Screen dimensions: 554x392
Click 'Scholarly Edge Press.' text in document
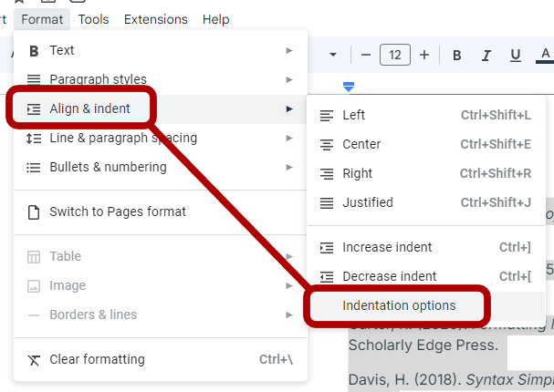pos(423,346)
